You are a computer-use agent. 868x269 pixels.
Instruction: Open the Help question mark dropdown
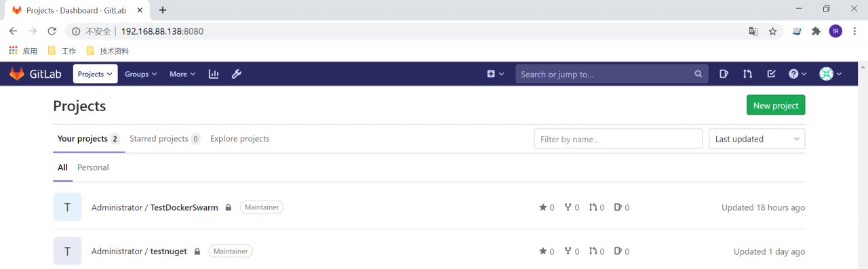[797, 74]
